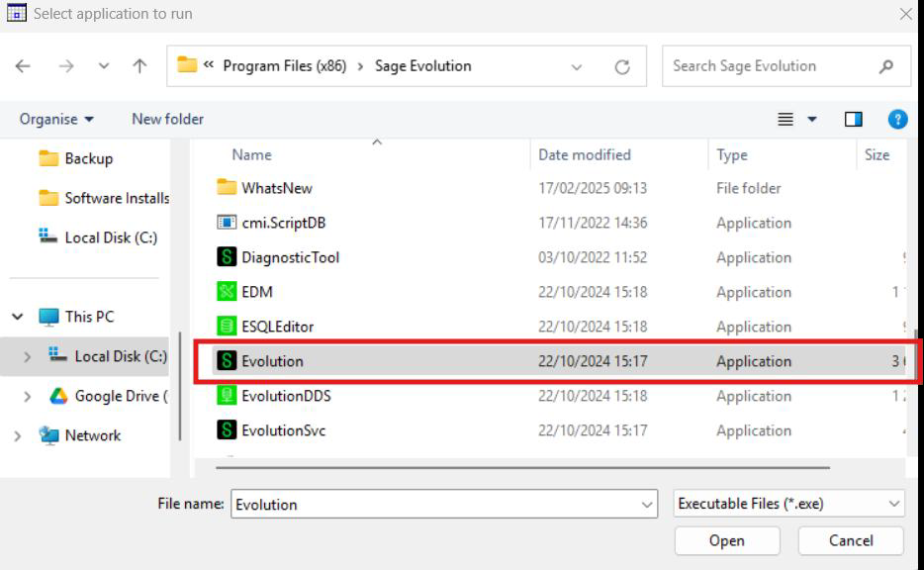Select the ESQLEditor file icon
The image size is (924, 570).
pos(227,327)
